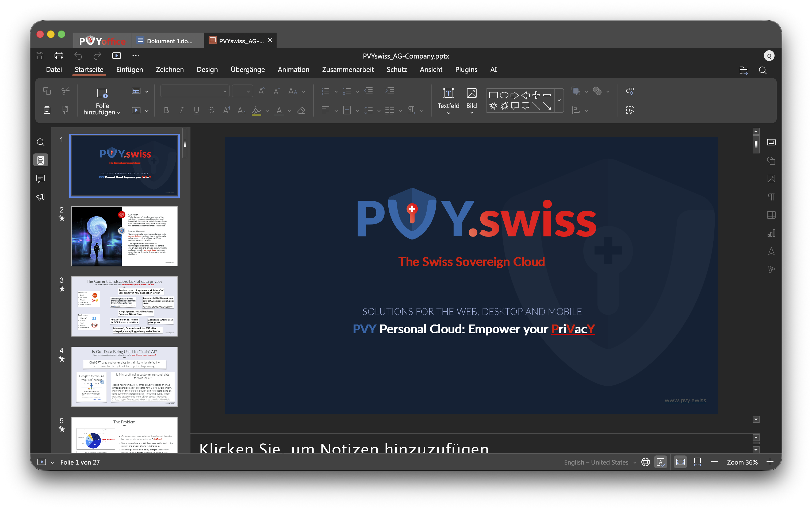Start the slideshow from the status bar
This screenshot has height=510, width=812.
pyautogui.click(x=41, y=462)
